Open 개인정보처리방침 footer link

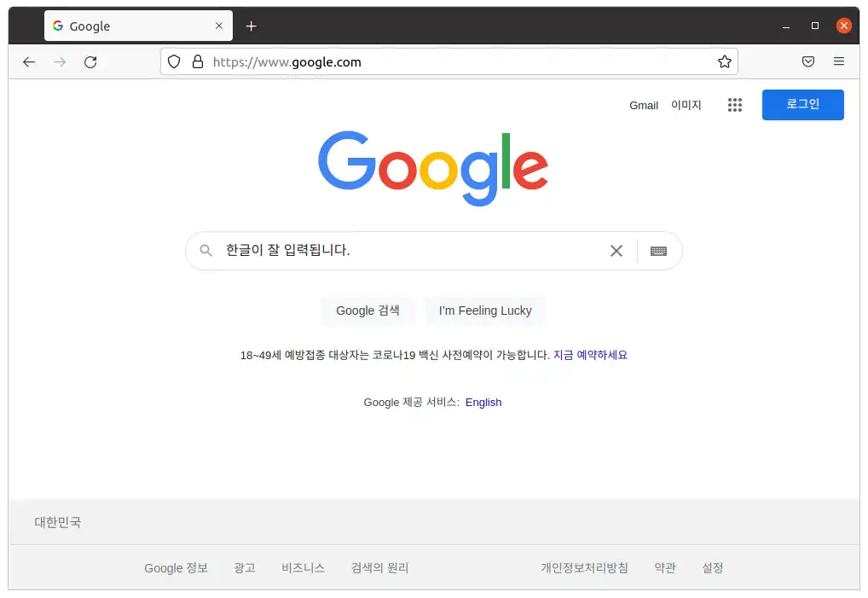[584, 568]
